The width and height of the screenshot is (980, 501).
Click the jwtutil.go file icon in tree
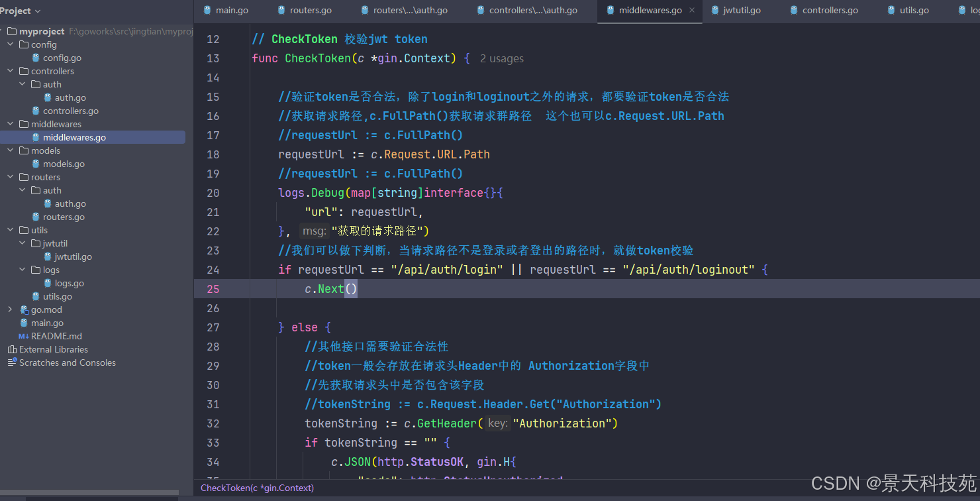[x=48, y=256]
